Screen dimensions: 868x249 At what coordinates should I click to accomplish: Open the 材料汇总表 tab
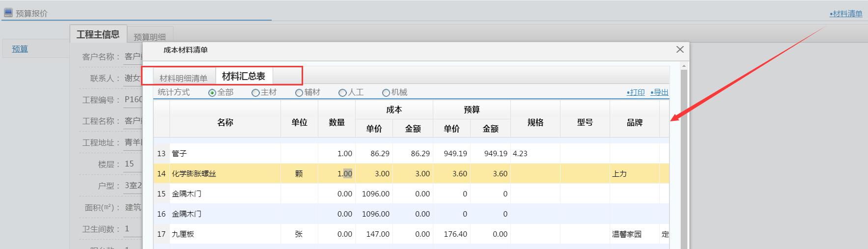(244, 77)
